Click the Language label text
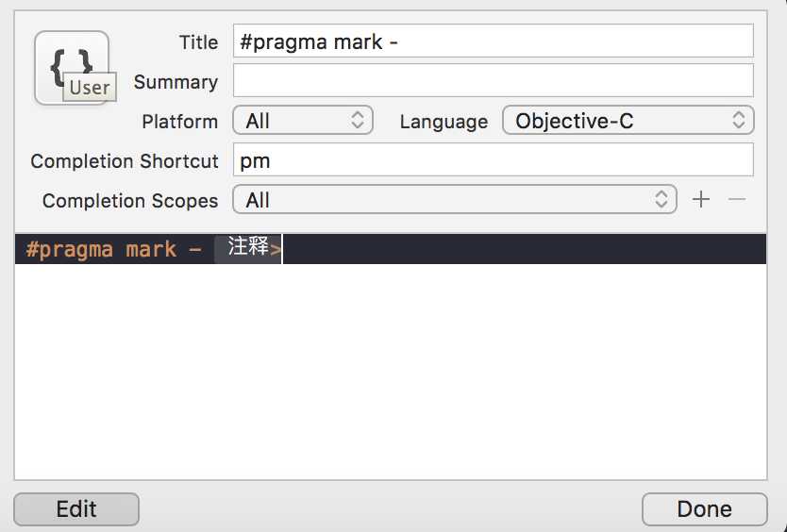 tap(444, 122)
